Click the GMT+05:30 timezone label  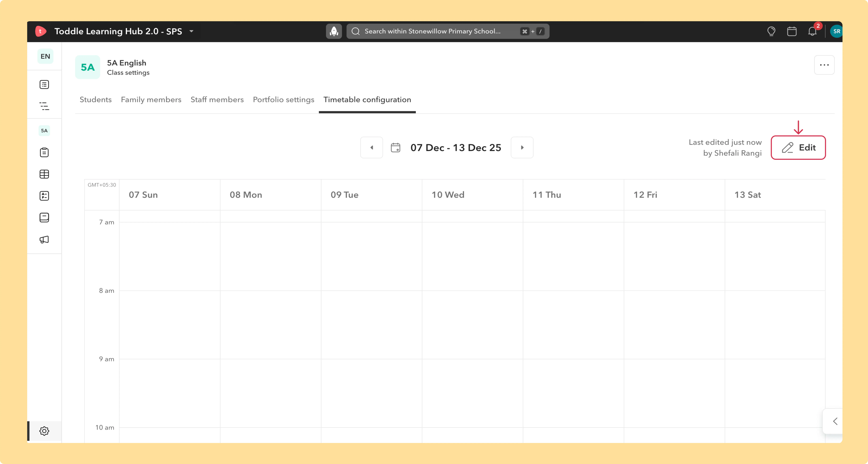[x=102, y=185]
